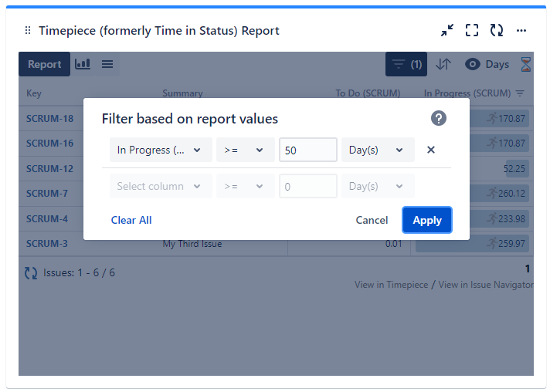
Task: Open the In Progress column dropdown
Action: coord(161,150)
